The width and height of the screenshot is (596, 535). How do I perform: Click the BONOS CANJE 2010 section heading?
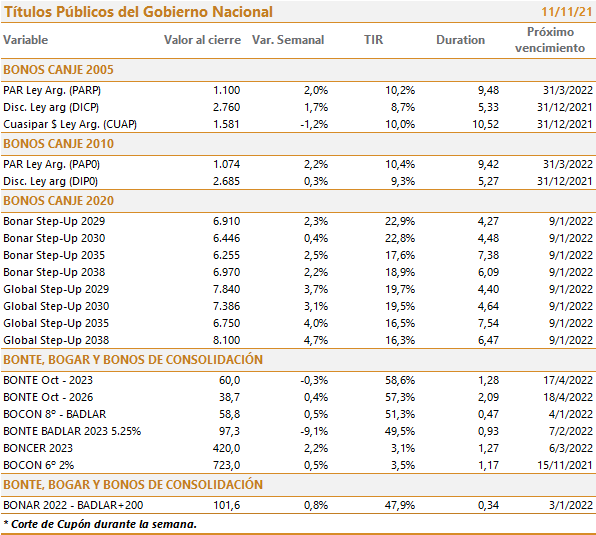(x=59, y=144)
